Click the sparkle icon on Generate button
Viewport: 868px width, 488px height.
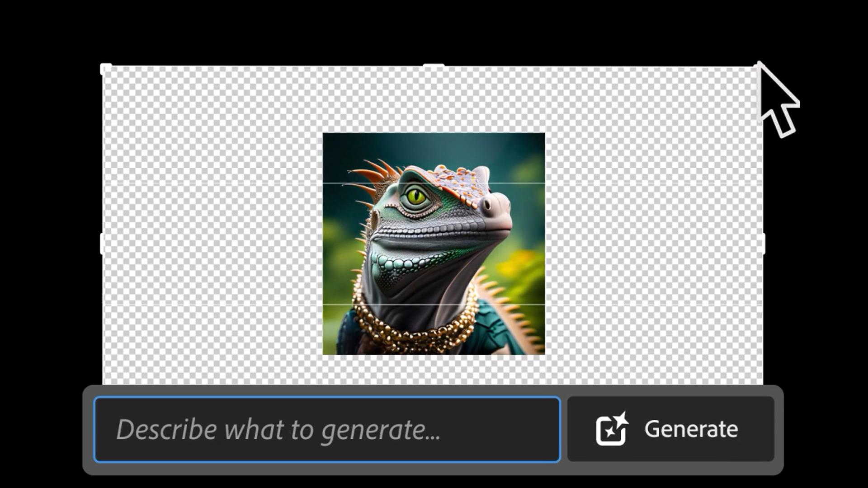pyautogui.click(x=612, y=429)
